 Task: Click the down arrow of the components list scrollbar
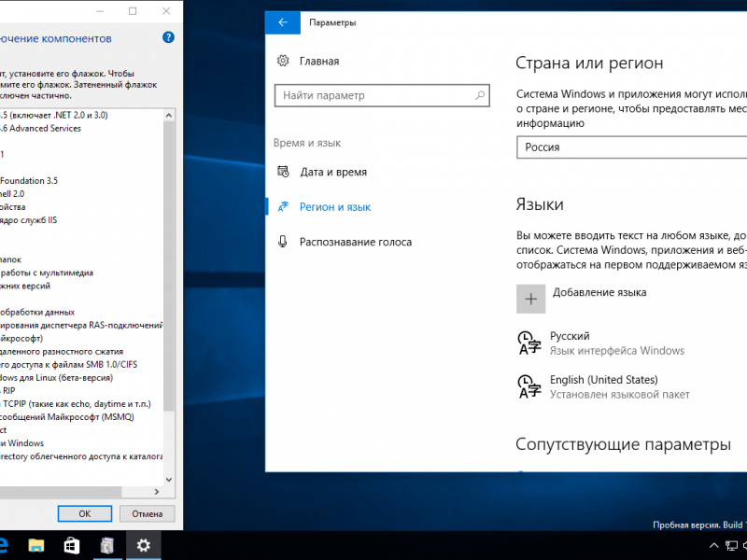coord(169,479)
